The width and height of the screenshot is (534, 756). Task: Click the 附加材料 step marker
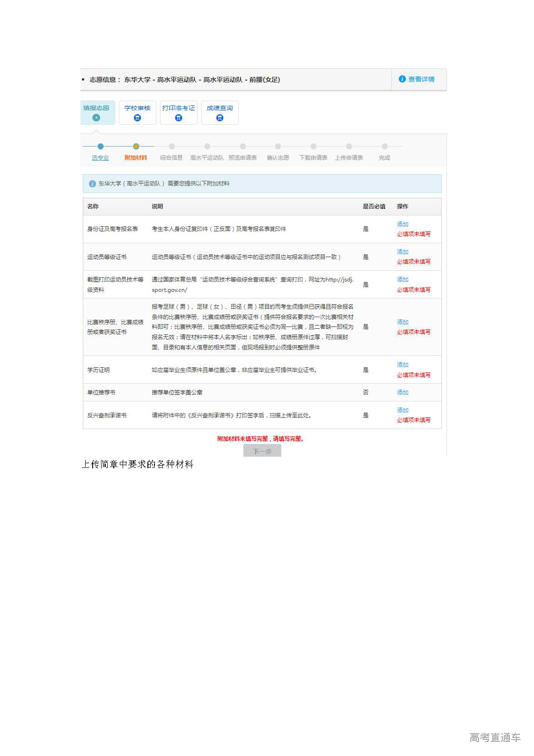(136, 147)
